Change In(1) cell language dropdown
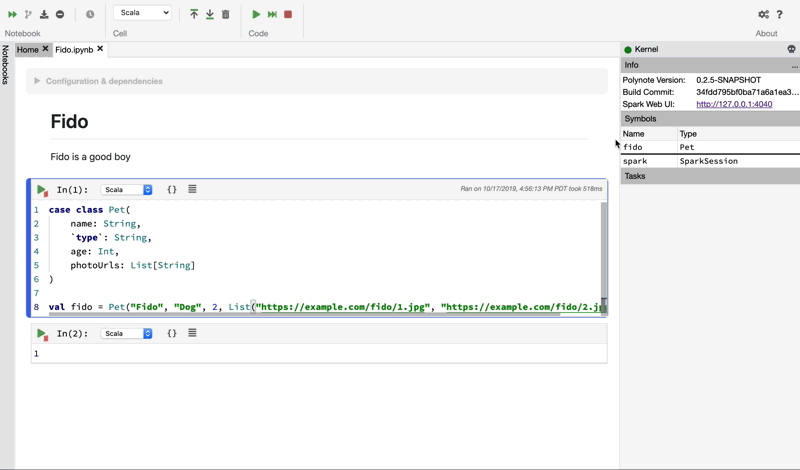This screenshot has width=800, height=470. click(x=127, y=190)
